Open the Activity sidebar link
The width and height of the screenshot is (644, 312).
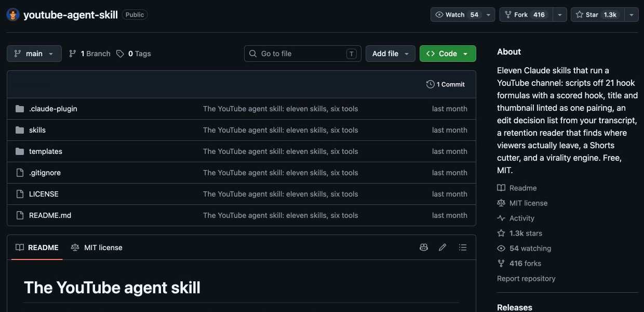click(x=516, y=218)
